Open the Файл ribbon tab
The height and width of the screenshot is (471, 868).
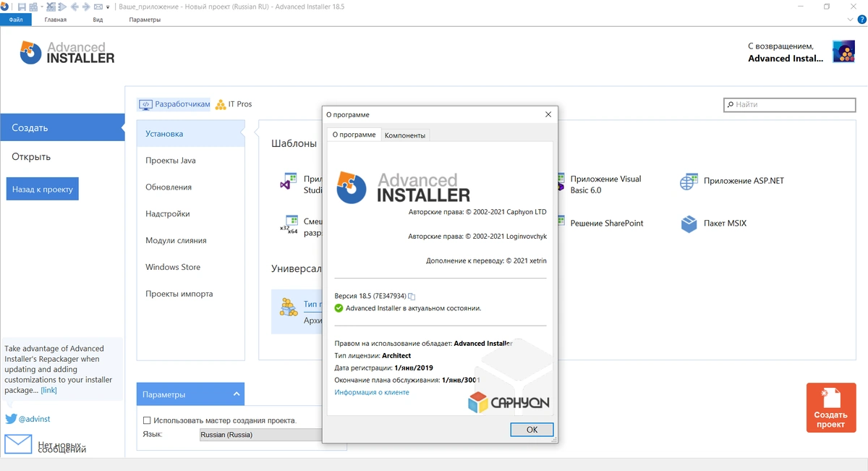click(16, 20)
